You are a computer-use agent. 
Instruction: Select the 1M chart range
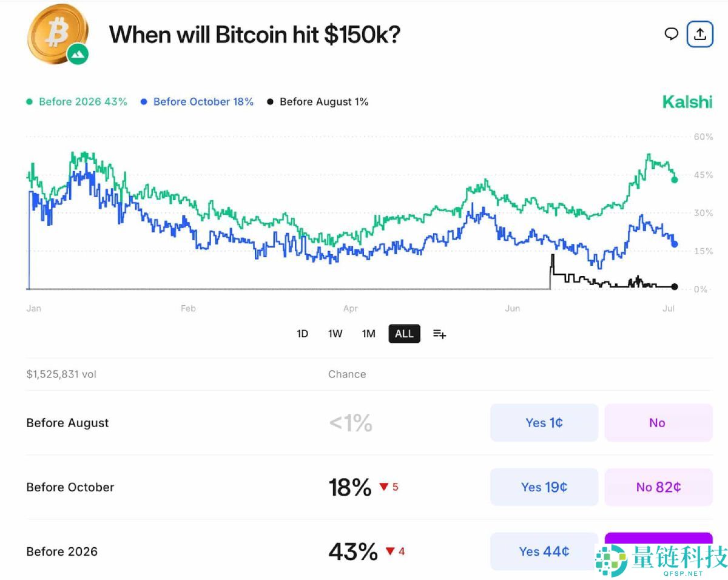click(369, 334)
